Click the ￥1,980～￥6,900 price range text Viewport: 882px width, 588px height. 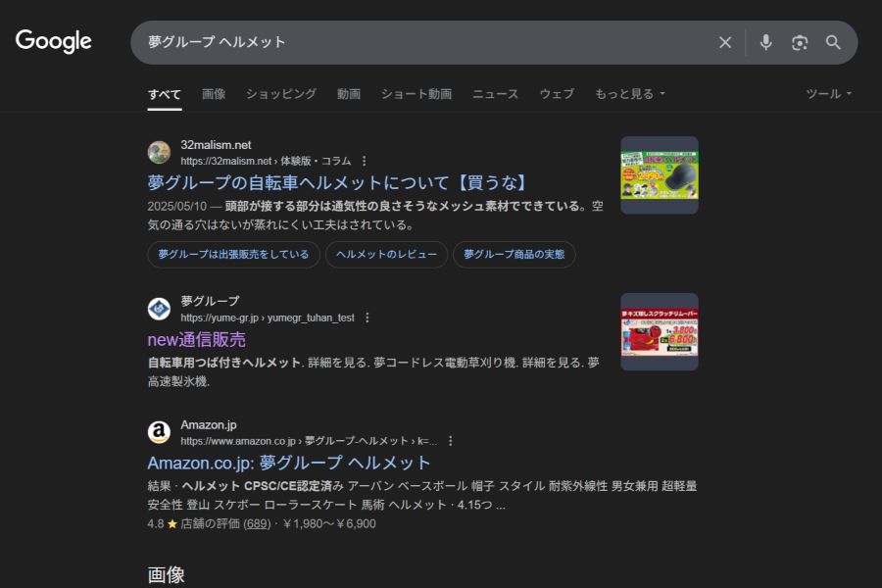(329, 524)
